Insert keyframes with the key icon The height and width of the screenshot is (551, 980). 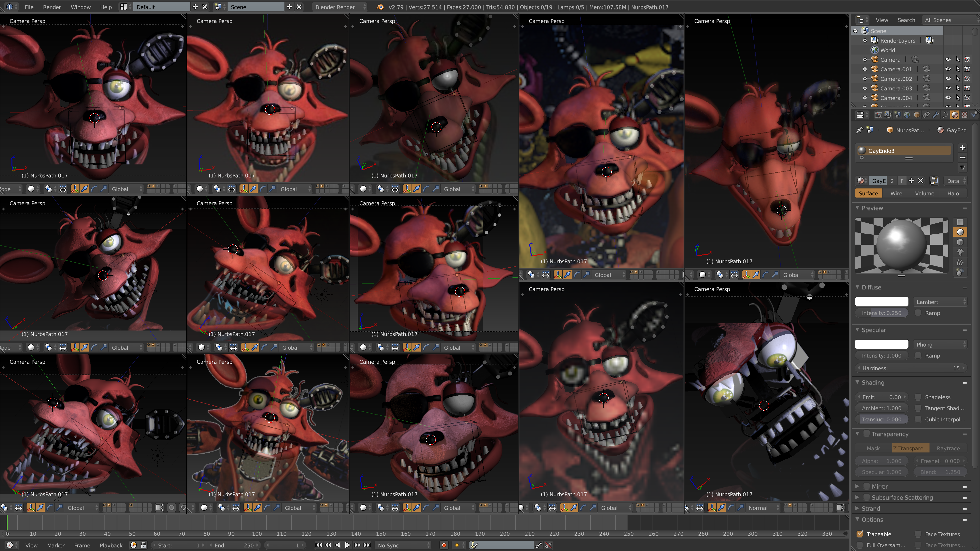[x=539, y=545]
